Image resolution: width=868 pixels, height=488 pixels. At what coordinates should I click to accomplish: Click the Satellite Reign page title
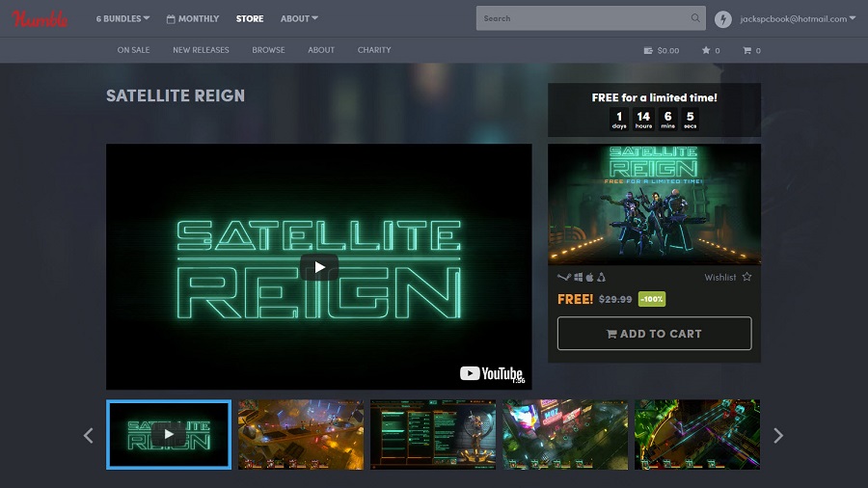176,95
